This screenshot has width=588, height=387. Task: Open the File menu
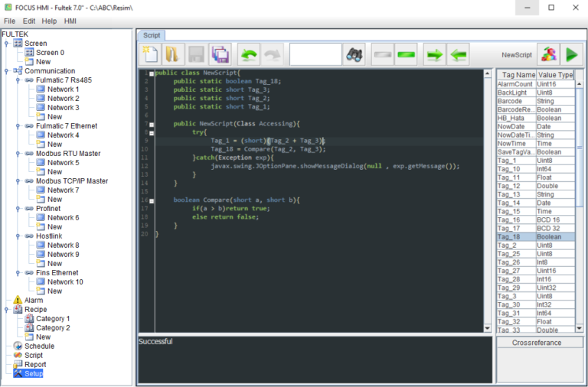pos(10,21)
